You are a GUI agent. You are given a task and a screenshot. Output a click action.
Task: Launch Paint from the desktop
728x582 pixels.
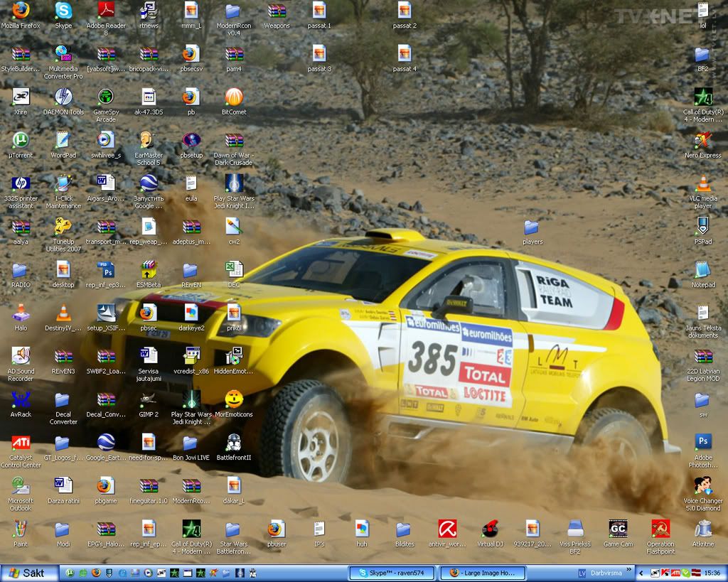tap(21, 533)
